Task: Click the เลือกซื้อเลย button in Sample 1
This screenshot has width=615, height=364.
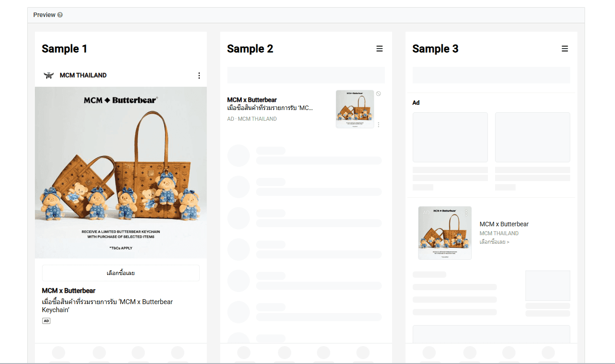Action: [x=121, y=273]
